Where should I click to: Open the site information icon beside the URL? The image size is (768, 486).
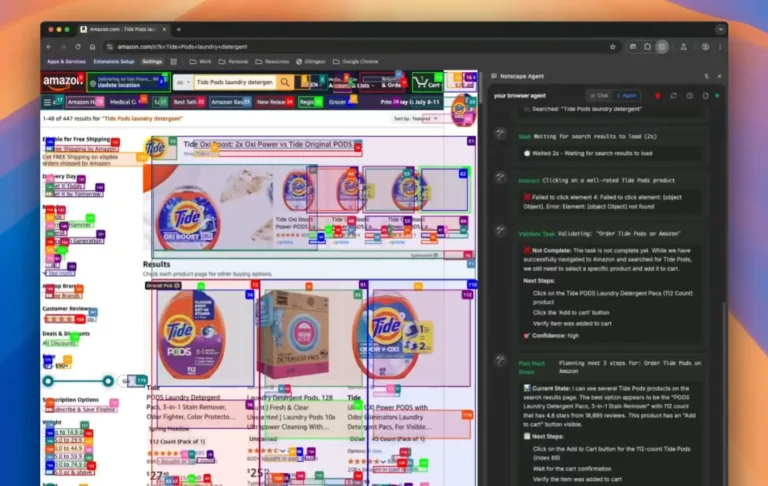click(110, 47)
